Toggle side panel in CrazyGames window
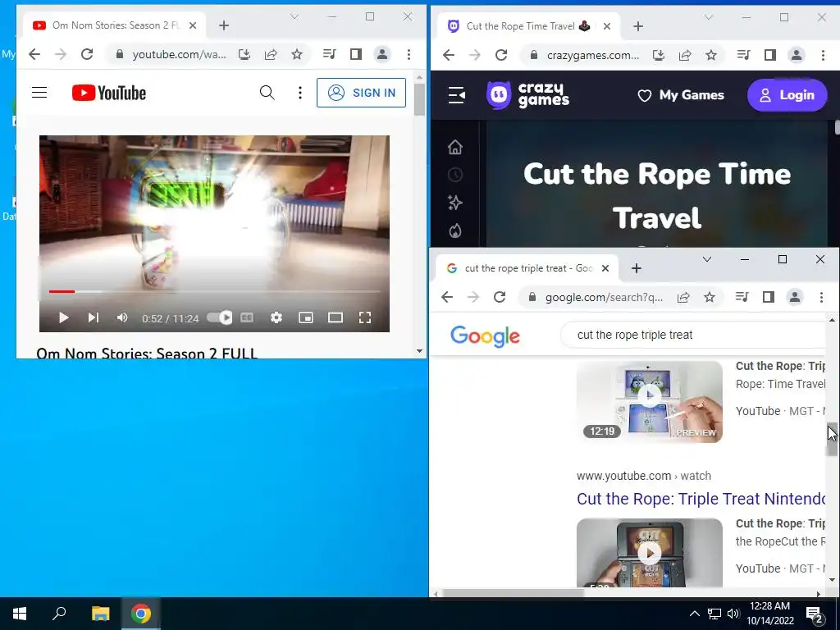Viewport: 840px width, 630px height. [x=769, y=55]
